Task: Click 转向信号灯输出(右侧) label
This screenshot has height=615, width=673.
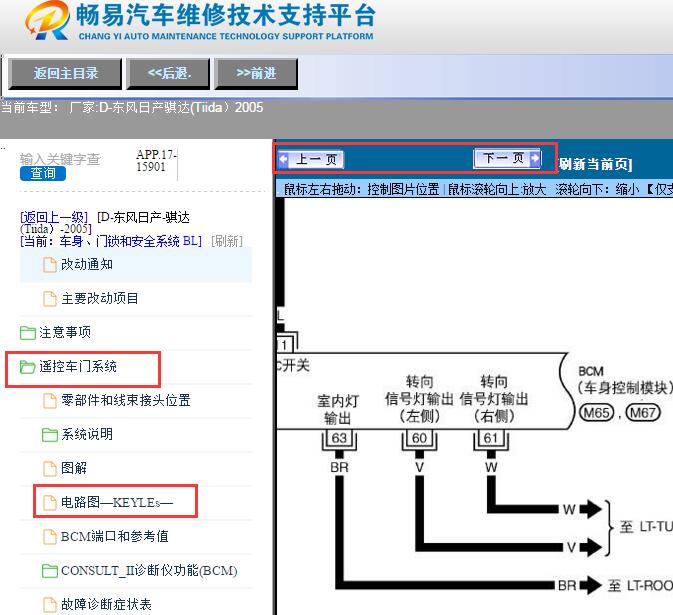Action: [x=494, y=399]
